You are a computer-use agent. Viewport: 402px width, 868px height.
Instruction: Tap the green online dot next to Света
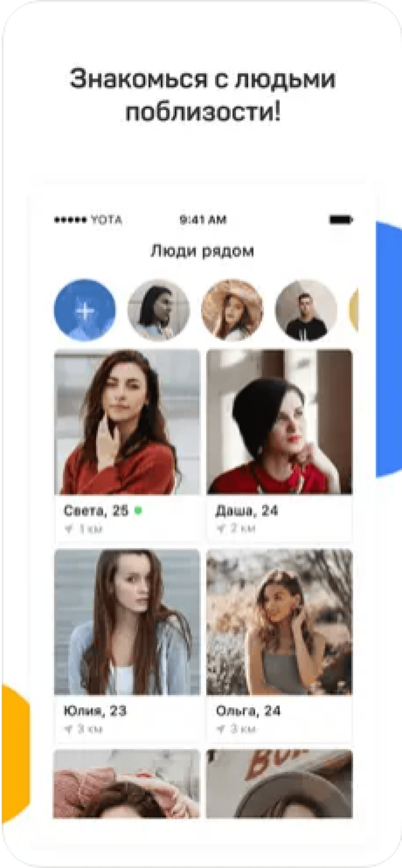pos(138,511)
